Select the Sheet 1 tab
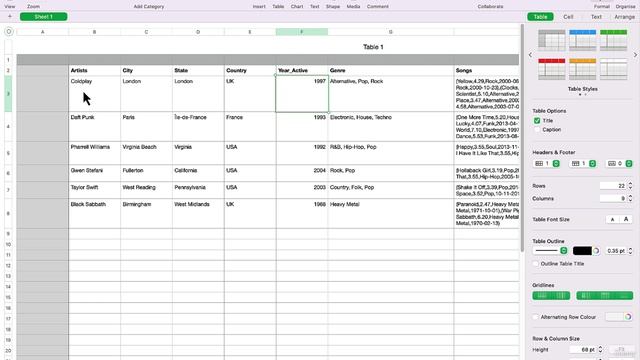Image resolution: width=640 pixels, height=360 pixels. (44, 17)
